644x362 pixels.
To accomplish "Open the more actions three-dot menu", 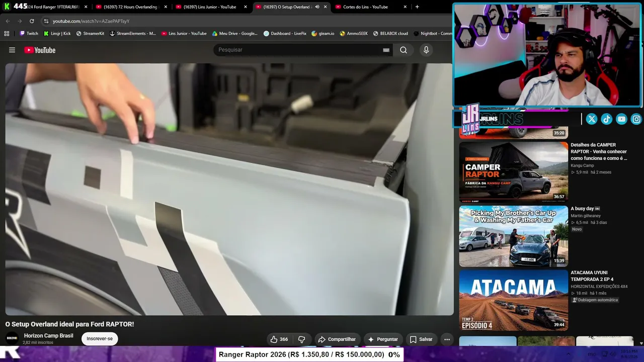I will coord(447,339).
